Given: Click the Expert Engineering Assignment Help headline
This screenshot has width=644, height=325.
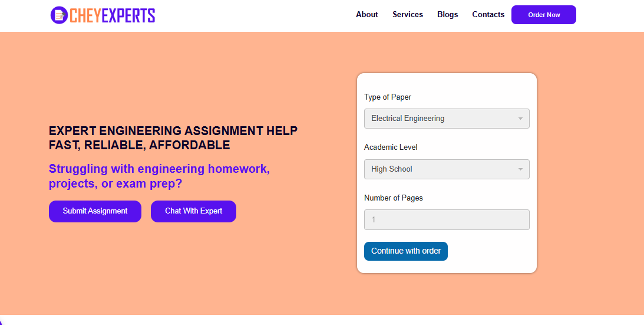Looking at the screenshot, I should click(x=173, y=137).
